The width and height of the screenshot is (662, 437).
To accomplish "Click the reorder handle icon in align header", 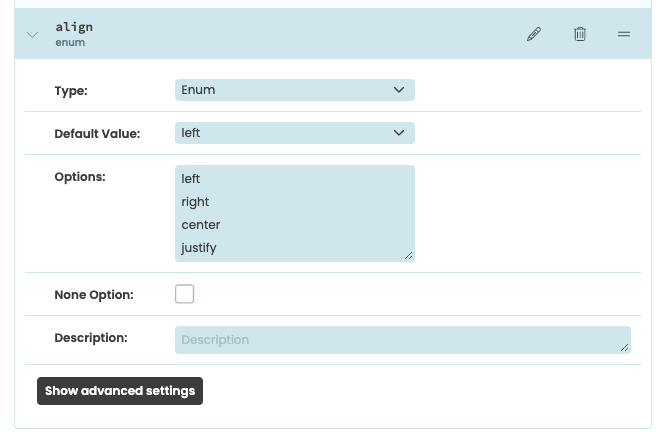I will point(624,34).
